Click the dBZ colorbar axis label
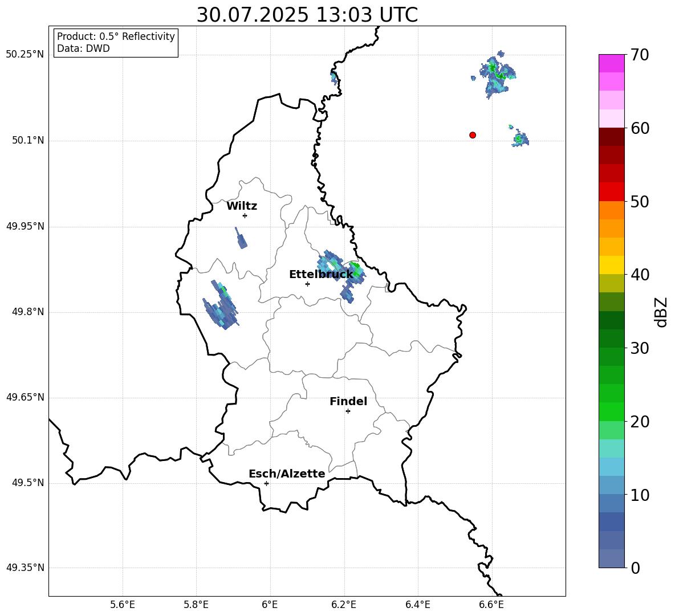675x616 pixels. click(x=660, y=312)
